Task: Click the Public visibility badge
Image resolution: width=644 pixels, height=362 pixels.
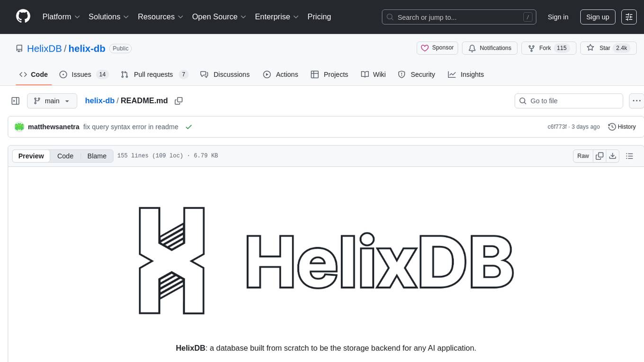Action: [x=120, y=48]
